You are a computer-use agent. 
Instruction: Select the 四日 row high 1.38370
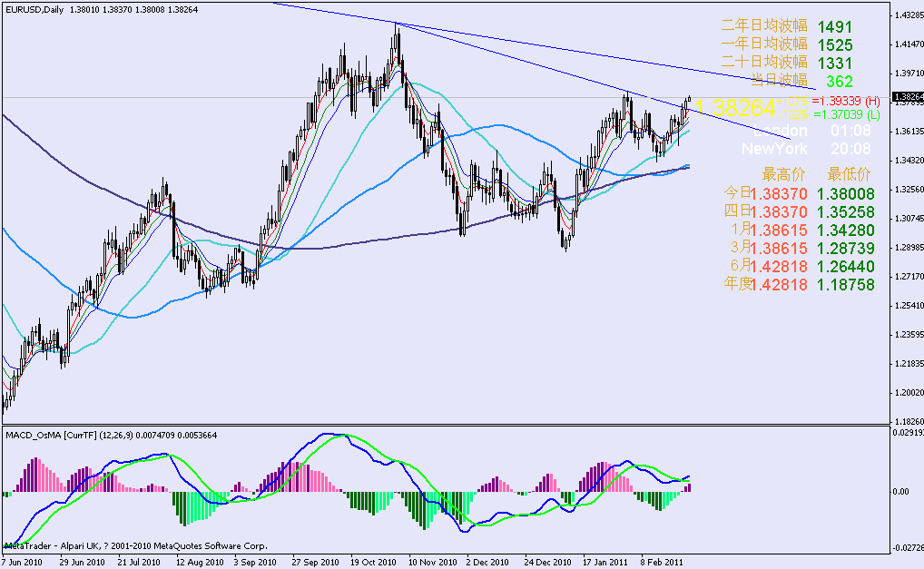(779, 212)
